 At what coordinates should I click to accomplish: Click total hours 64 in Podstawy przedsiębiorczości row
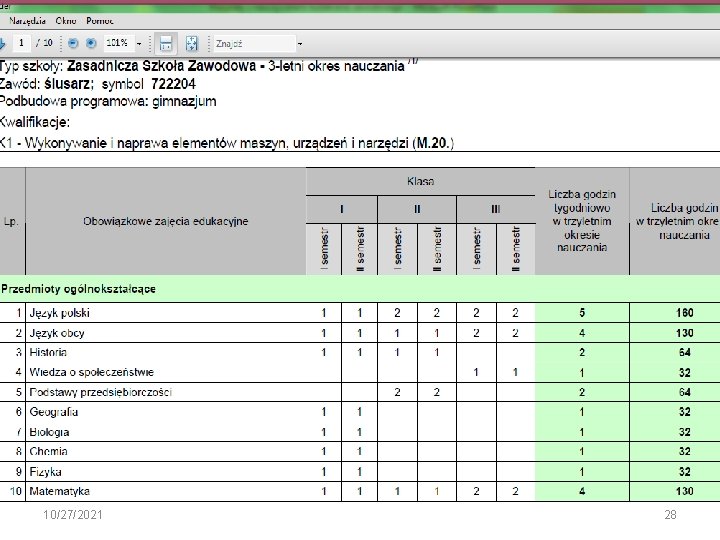684,392
